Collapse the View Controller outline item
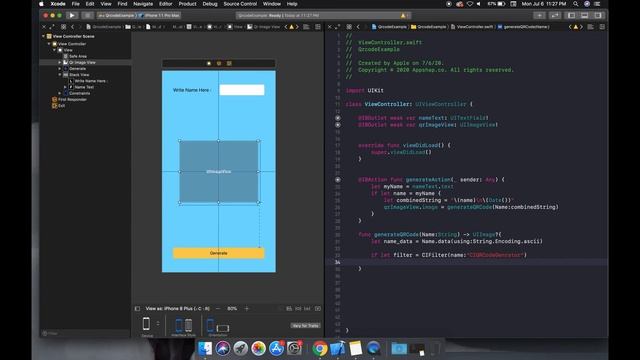 coord(49,44)
